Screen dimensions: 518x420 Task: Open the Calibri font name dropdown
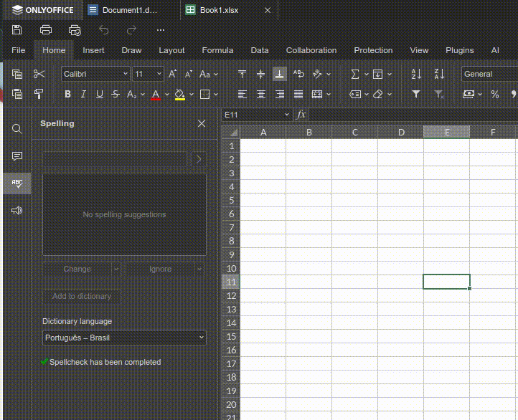click(95, 74)
